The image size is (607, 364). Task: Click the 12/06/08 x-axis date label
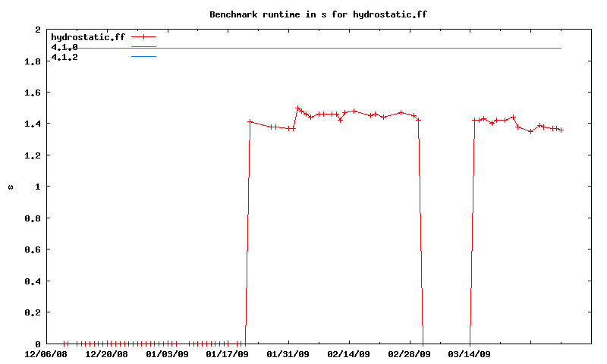[x=46, y=353]
